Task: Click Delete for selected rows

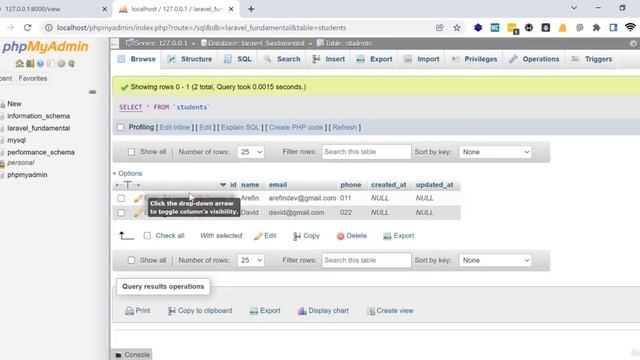Action: pyautogui.click(x=352, y=236)
